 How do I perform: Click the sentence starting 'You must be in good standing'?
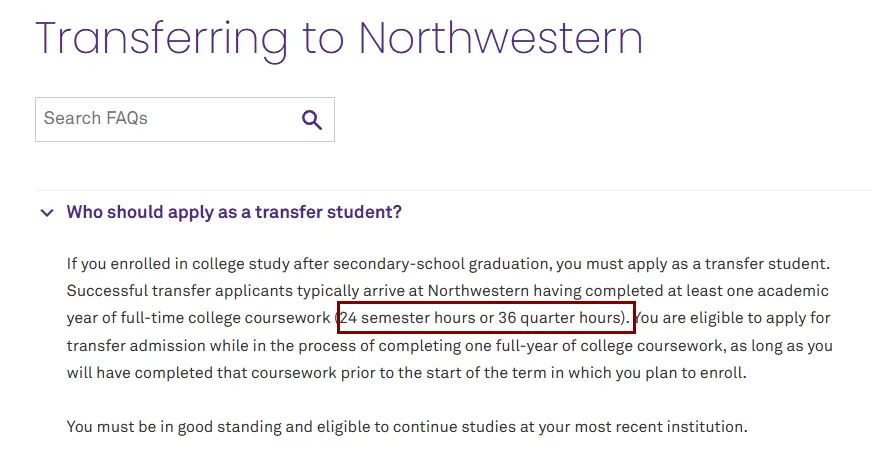point(407,427)
